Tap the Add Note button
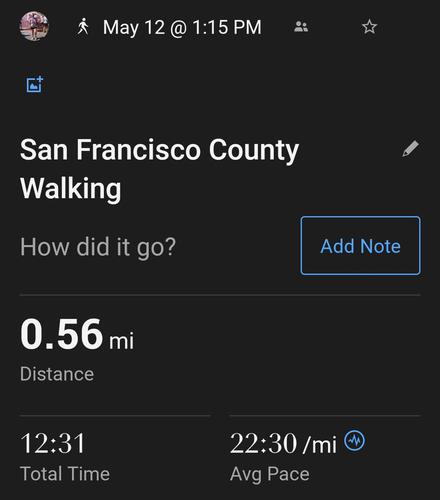Screen dimensions: 440x500 click(x=360, y=246)
